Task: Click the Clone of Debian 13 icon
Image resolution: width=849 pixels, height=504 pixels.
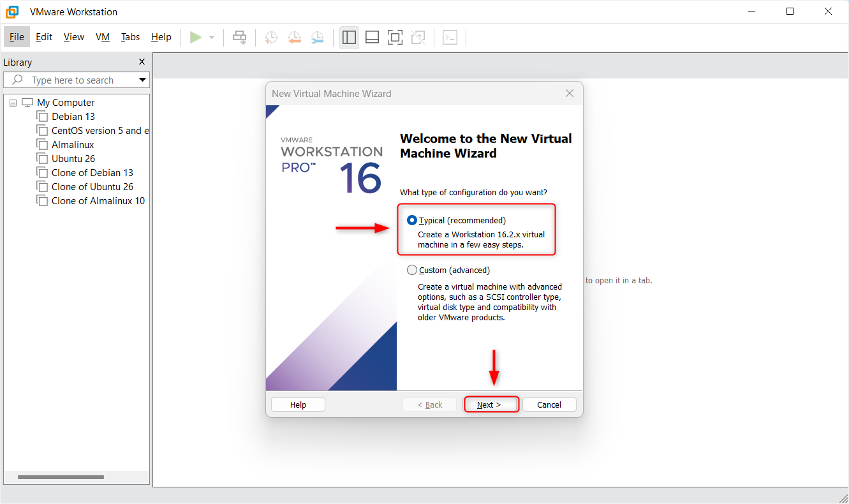Action: pos(42,172)
